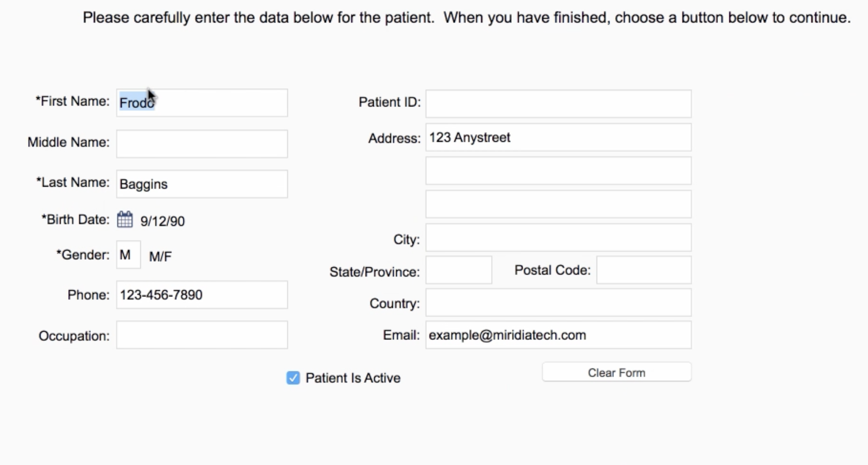This screenshot has height=465, width=868.
Task: Toggle the Patient Is Active checkbox
Action: 293,378
